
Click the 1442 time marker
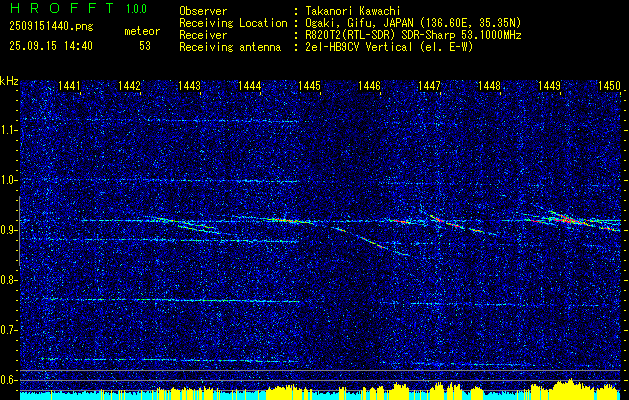(130, 86)
